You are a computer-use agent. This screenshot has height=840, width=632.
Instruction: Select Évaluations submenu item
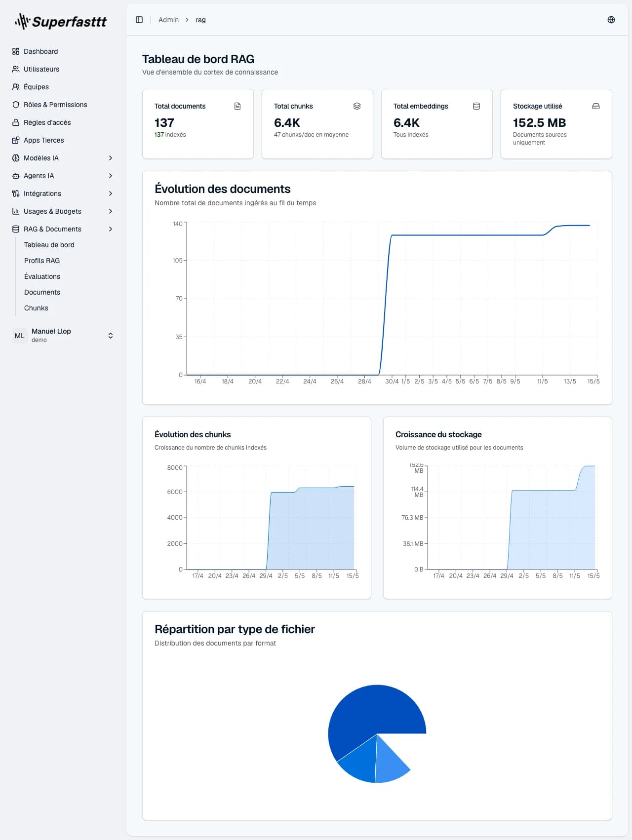42,276
